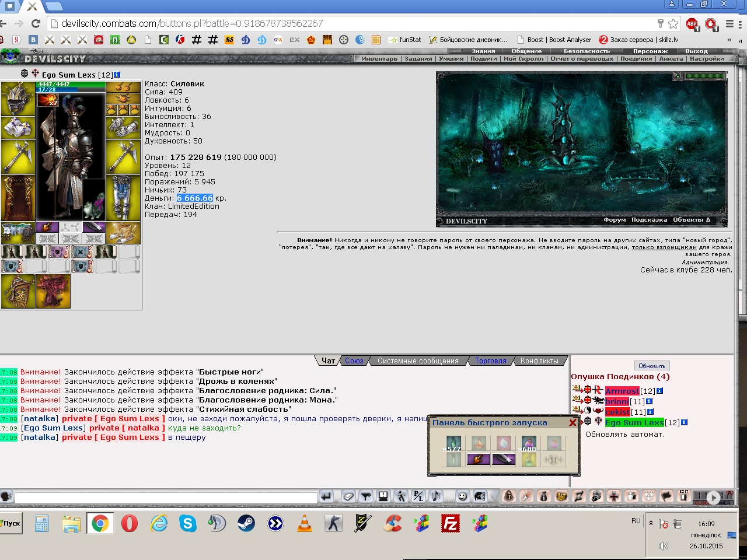Expand hidden system tray icons
The image size is (747, 560).
(651, 523)
